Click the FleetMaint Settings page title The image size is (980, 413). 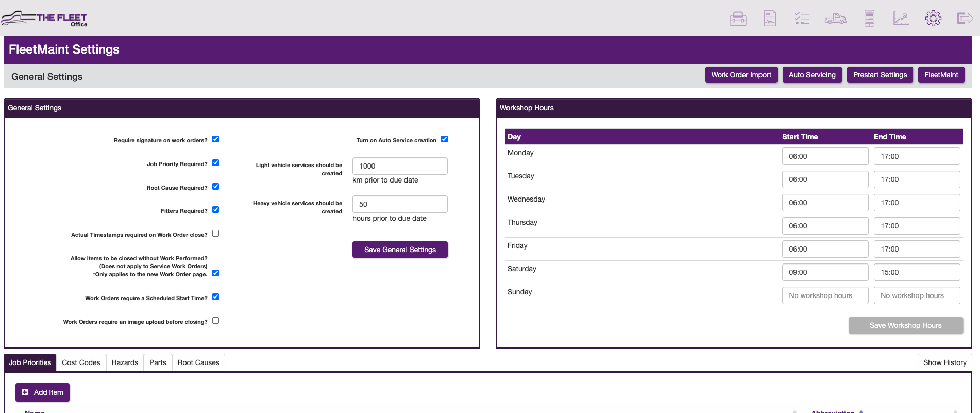click(64, 49)
